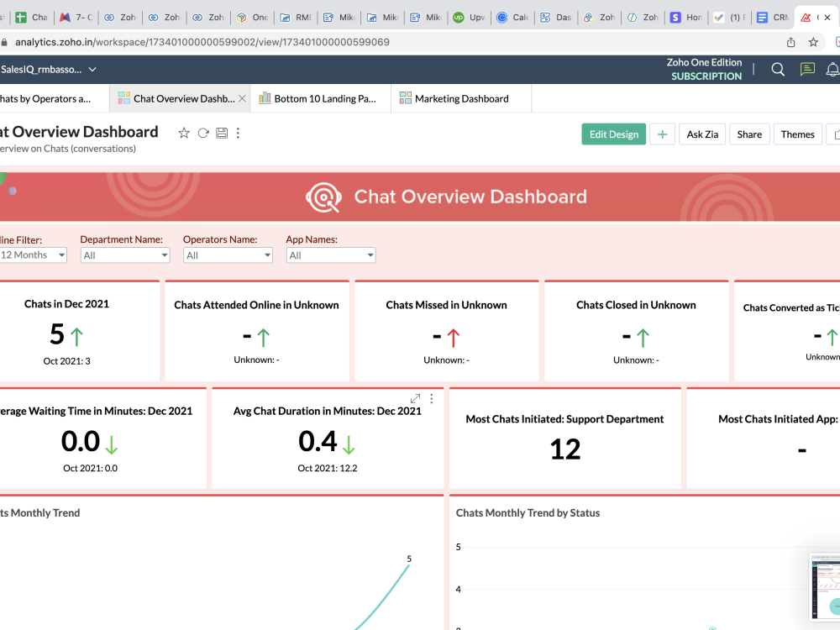The image size is (840, 630).
Task: Click the Edit Design button
Action: point(614,134)
